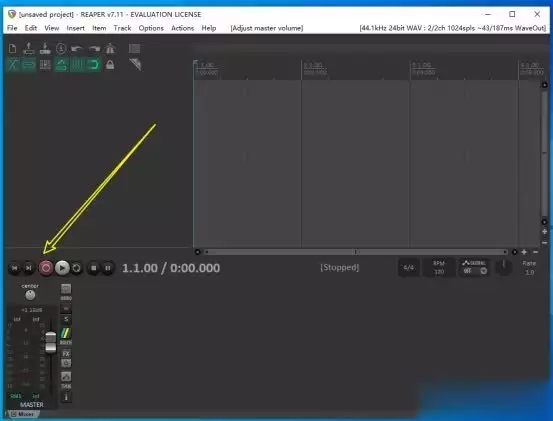Toggle the metronome icon
The width and height of the screenshot is (553, 421).
pos(110,48)
